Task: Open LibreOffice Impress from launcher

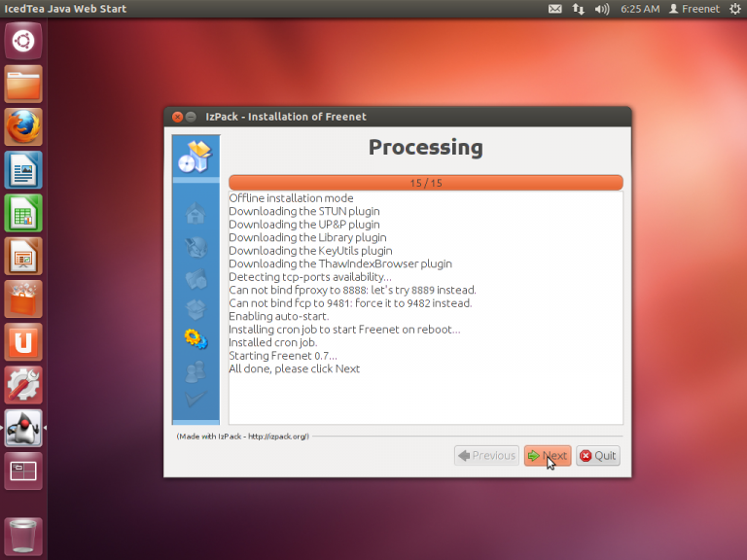Action: pyautogui.click(x=23, y=255)
